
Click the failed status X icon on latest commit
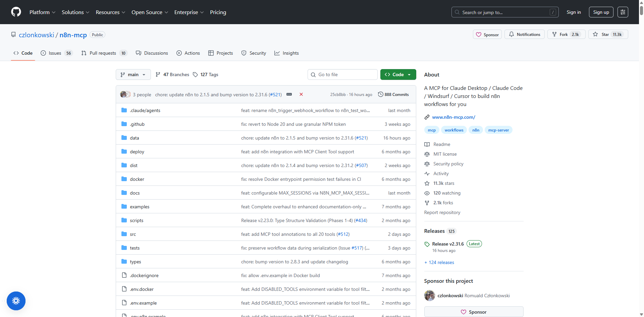pyautogui.click(x=301, y=94)
